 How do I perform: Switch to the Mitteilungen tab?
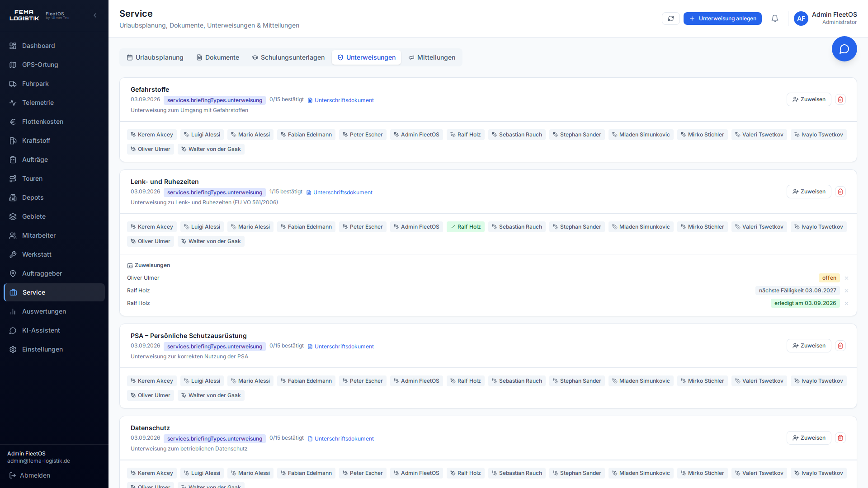click(432, 57)
